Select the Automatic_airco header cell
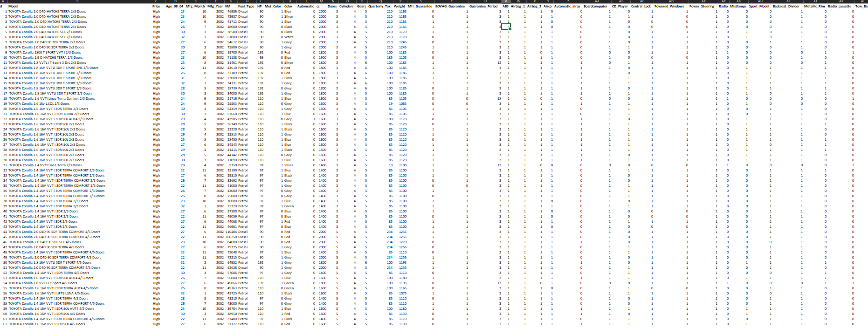Image resolution: width=868 pixels, height=328 pixels. (x=567, y=7)
